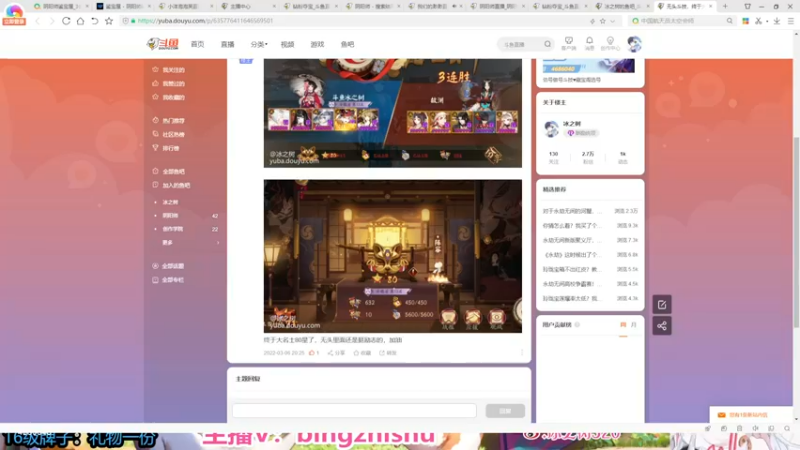Switch to weekly tab in 用户贡献榜
The height and width of the screenshot is (450, 800).
[623, 324]
